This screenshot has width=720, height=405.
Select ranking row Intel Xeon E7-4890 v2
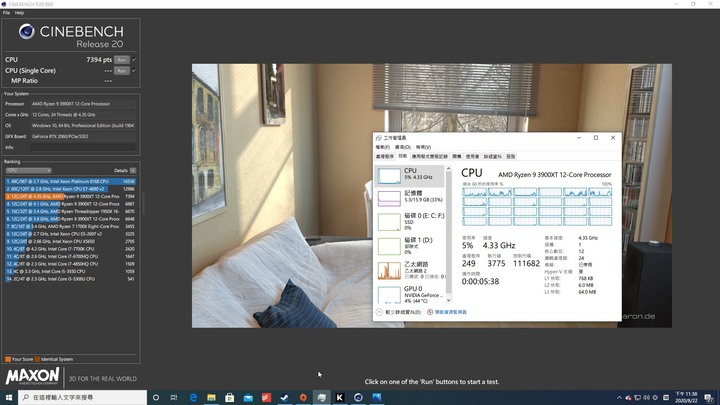tap(70, 189)
